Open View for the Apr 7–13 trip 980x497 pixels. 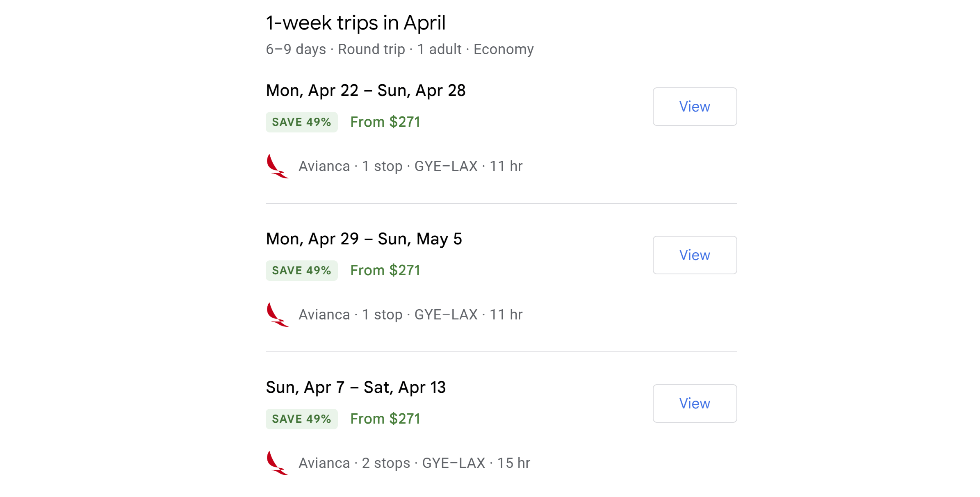tap(694, 404)
